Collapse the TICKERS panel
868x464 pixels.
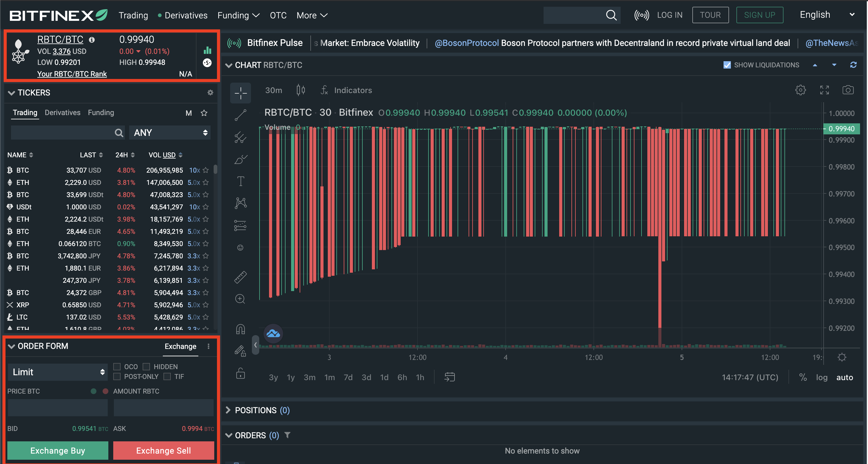[11, 93]
